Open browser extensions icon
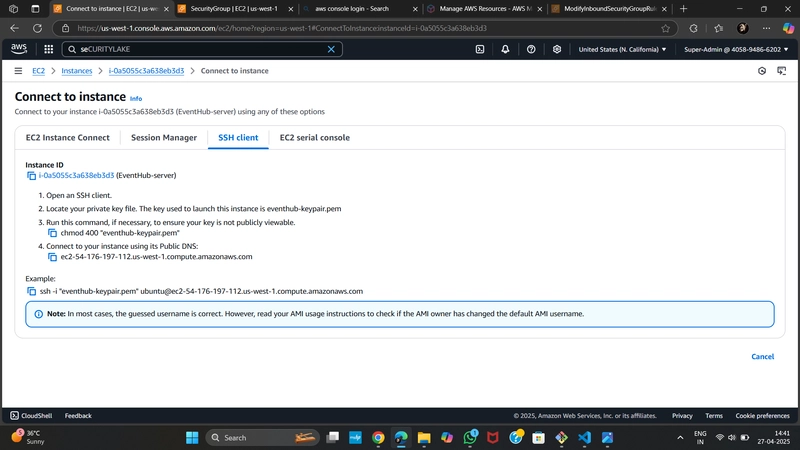 coord(693,28)
